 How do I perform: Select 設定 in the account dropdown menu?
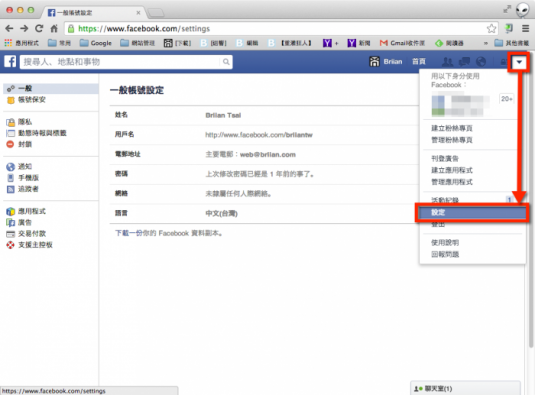472,213
